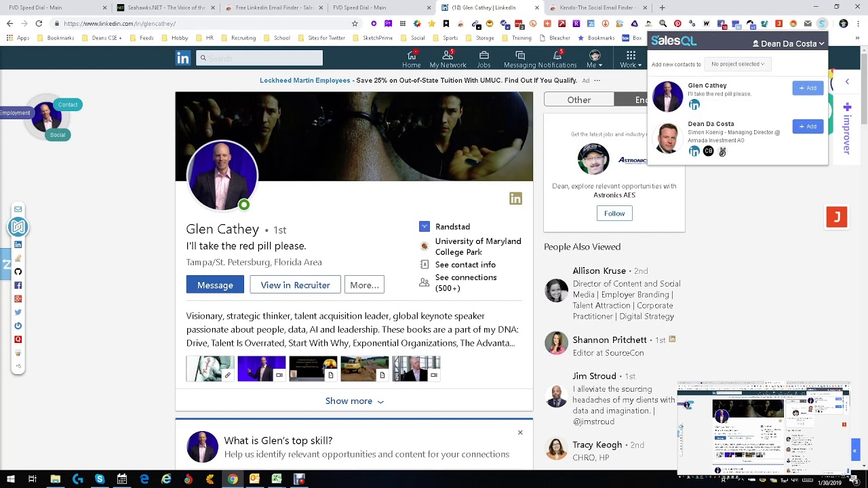Image resolution: width=868 pixels, height=488 pixels.
Task: Click the Social bubble
Action: pos(58,135)
